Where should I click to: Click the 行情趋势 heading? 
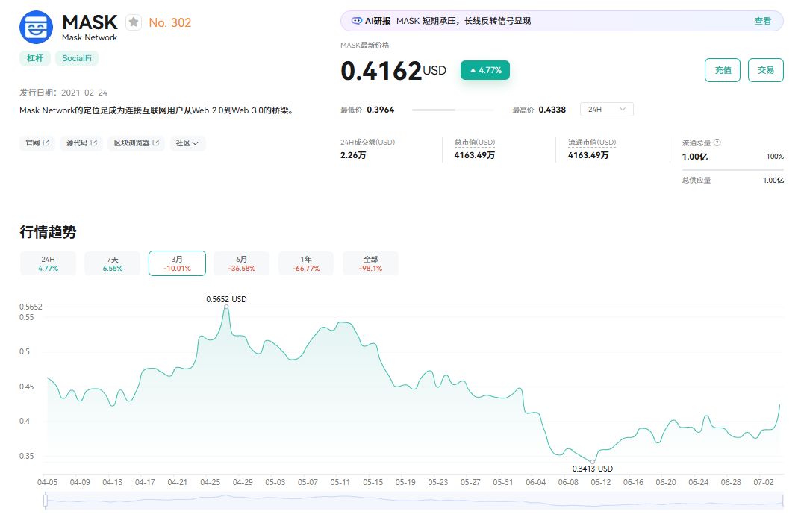49,231
